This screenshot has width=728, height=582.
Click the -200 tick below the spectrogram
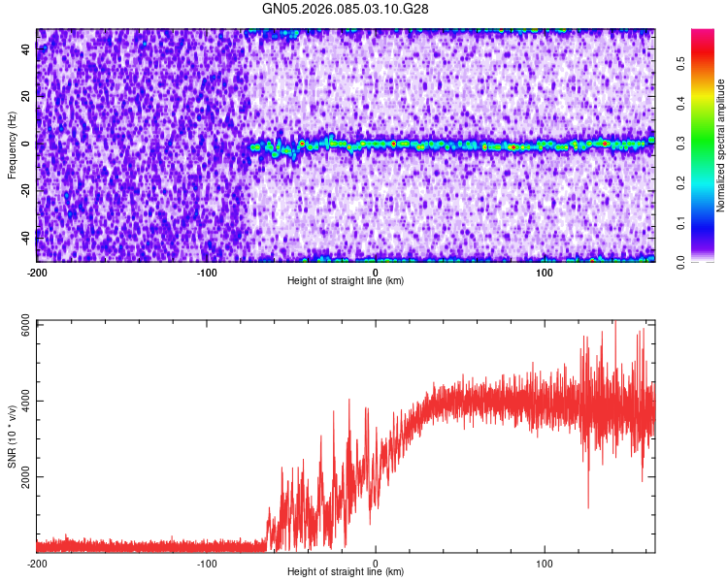[37, 272]
